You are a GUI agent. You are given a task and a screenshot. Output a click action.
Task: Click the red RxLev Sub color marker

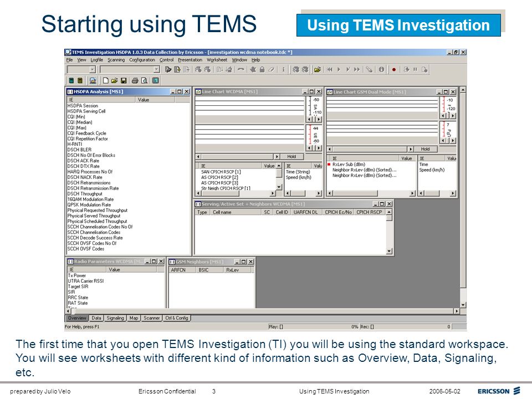pyautogui.click(x=329, y=164)
